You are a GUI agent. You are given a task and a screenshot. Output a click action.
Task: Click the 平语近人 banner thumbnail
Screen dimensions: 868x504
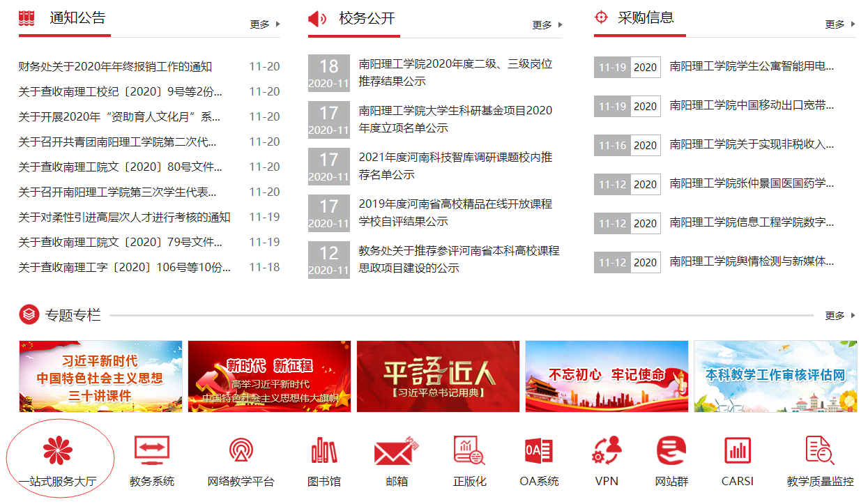pyautogui.click(x=438, y=376)
